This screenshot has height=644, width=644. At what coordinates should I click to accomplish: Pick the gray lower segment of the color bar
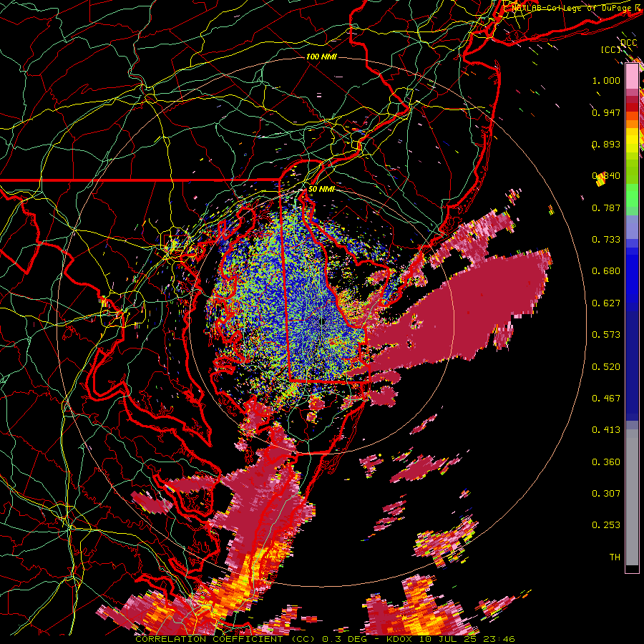coord(632,497)
